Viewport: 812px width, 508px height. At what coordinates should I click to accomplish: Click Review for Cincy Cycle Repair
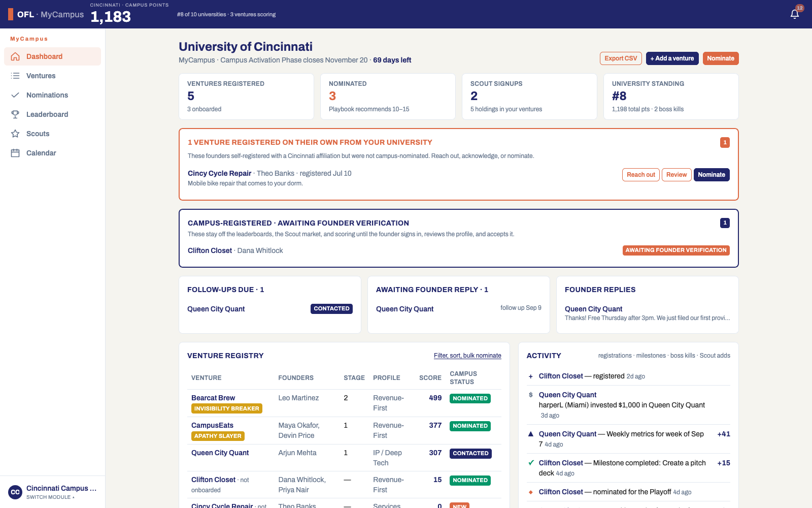click(676, 175)
